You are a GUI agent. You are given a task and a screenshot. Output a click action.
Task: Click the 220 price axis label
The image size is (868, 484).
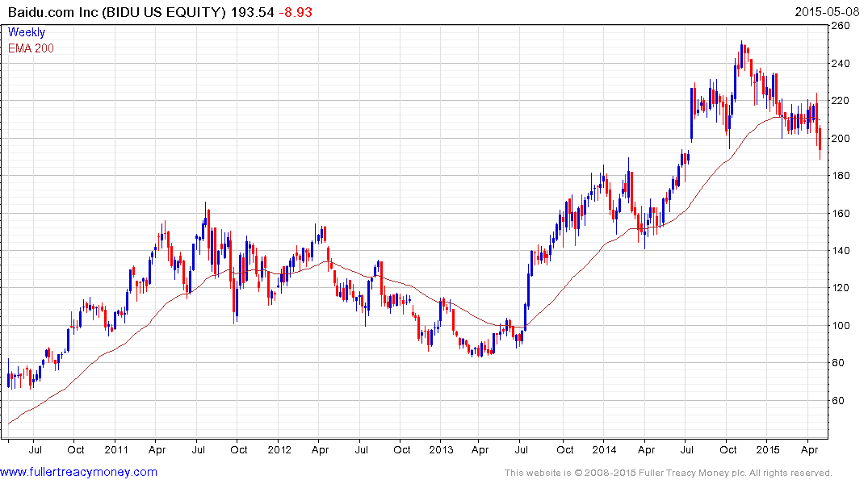click(x=841, y=101)
